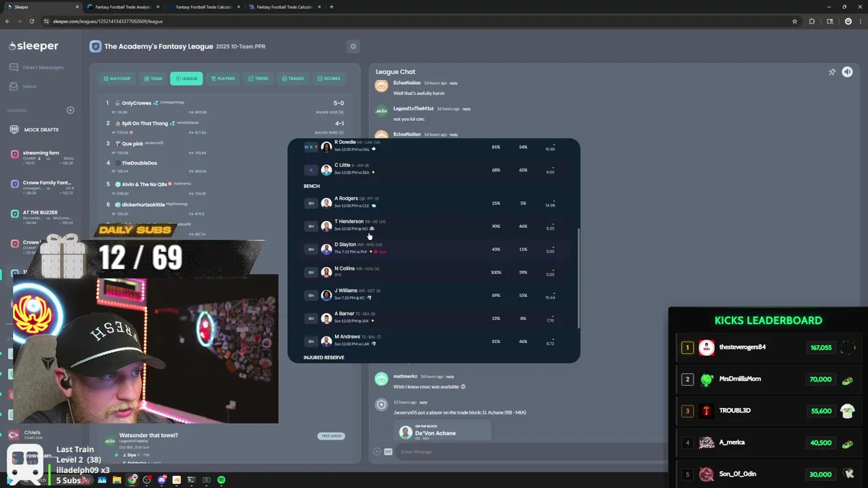Viewport: 868px width, 488px height.
Task: Select the LEAGUE tab
Action: (x=186, y=79)
